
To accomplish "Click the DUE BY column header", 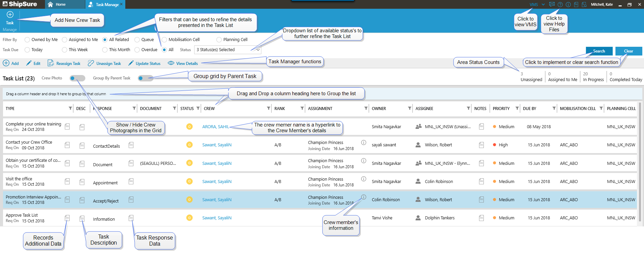I will (529, 109).
